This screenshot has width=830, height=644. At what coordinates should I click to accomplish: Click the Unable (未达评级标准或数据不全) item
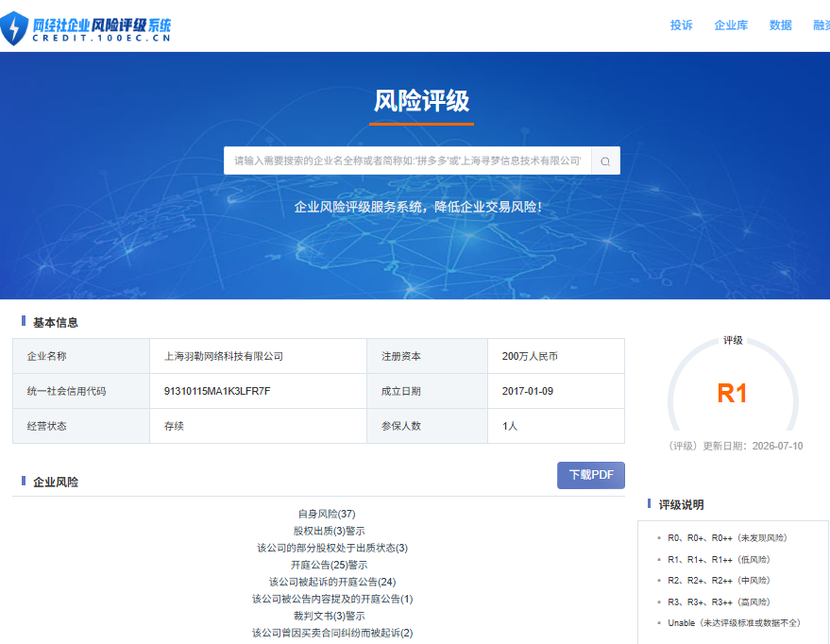[x=735, y=623]
